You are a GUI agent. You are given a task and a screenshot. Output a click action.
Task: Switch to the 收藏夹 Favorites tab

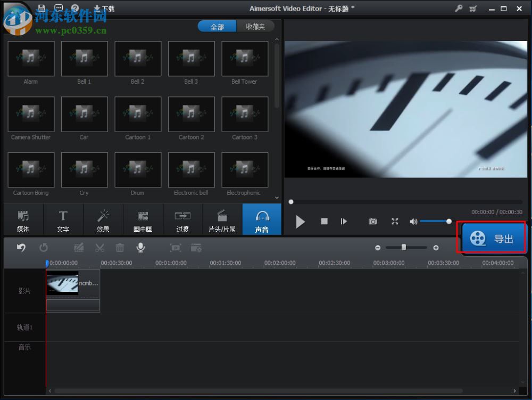(256, 26)
